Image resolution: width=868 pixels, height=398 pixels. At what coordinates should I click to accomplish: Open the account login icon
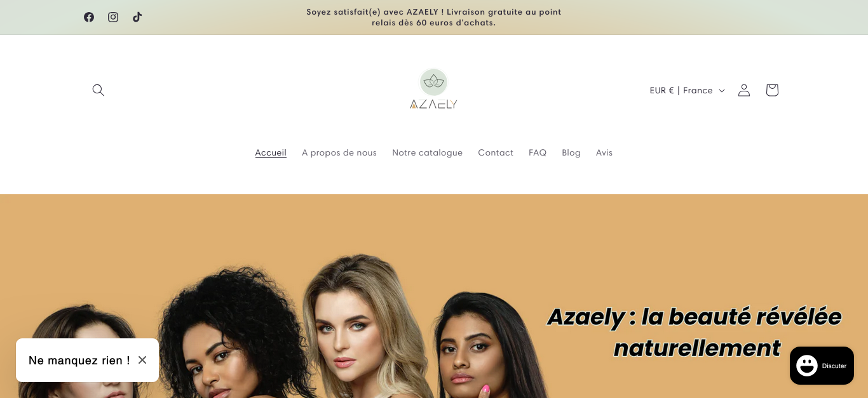tap(744, 90)
